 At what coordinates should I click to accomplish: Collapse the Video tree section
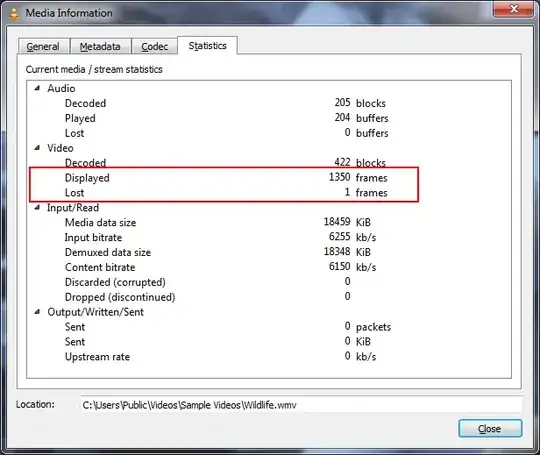click(37, 148)
